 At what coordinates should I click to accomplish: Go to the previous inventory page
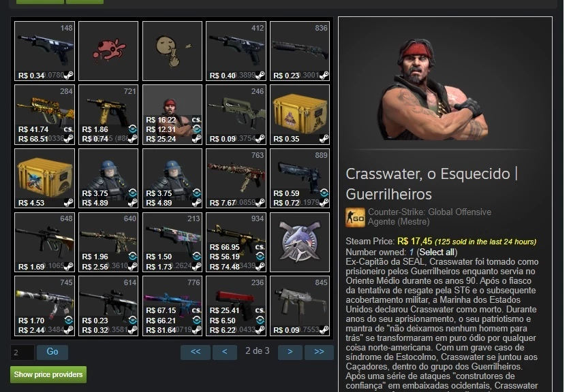click(225, 352)
